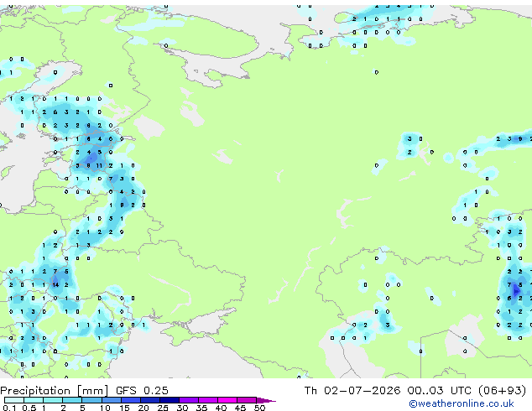Image resolution: width=532 pixels, height=411 pixels.
Task: Click the '0.5' legend scale label
Action: coord(29,408)
